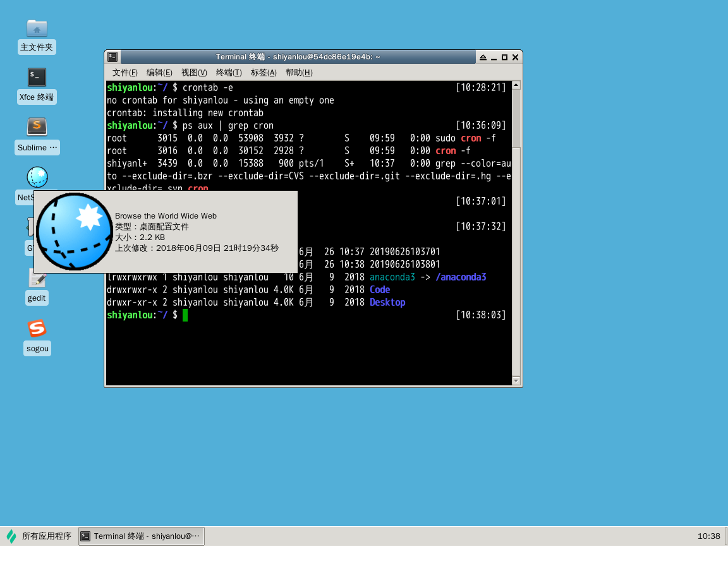Select the Terminal 终端 taskbar button
This screenshot has height=566, width=728.
click(141, 536)
